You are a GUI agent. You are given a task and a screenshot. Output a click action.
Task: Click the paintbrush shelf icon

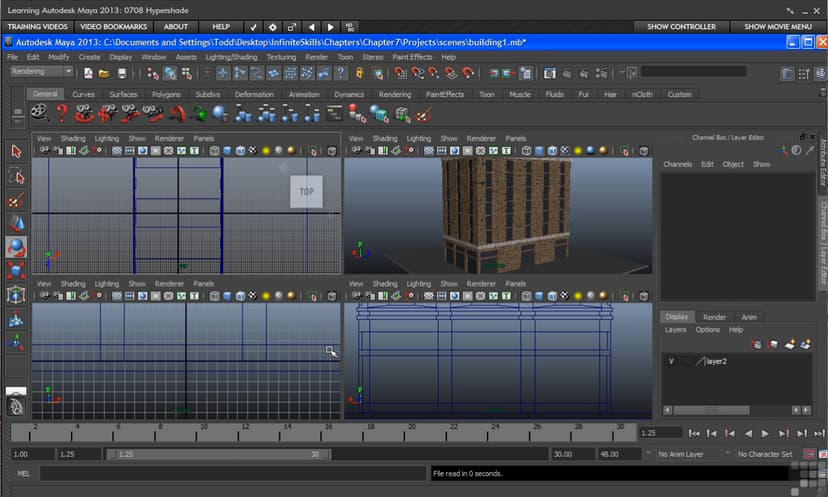pos(424,113)
